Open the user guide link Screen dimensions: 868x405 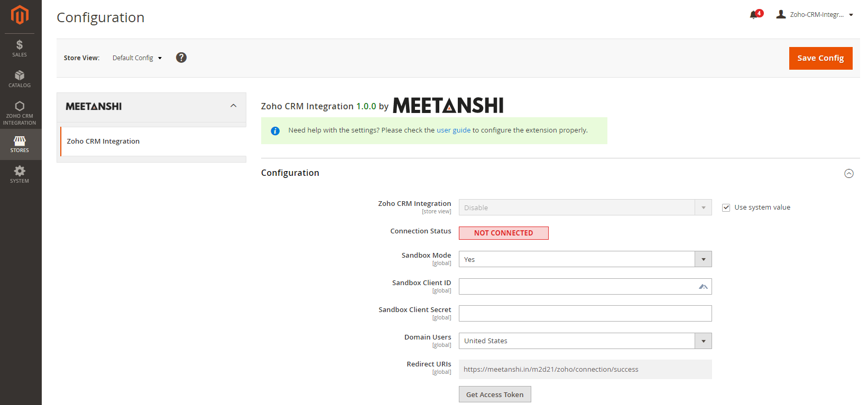point(454,130)
